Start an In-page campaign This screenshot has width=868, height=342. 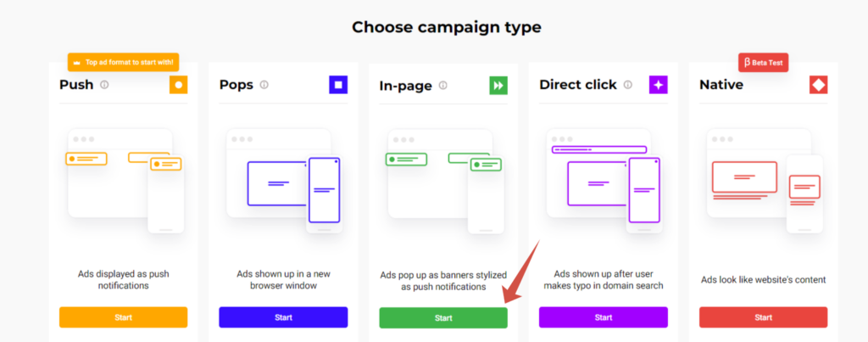click(x=443, y=318)
